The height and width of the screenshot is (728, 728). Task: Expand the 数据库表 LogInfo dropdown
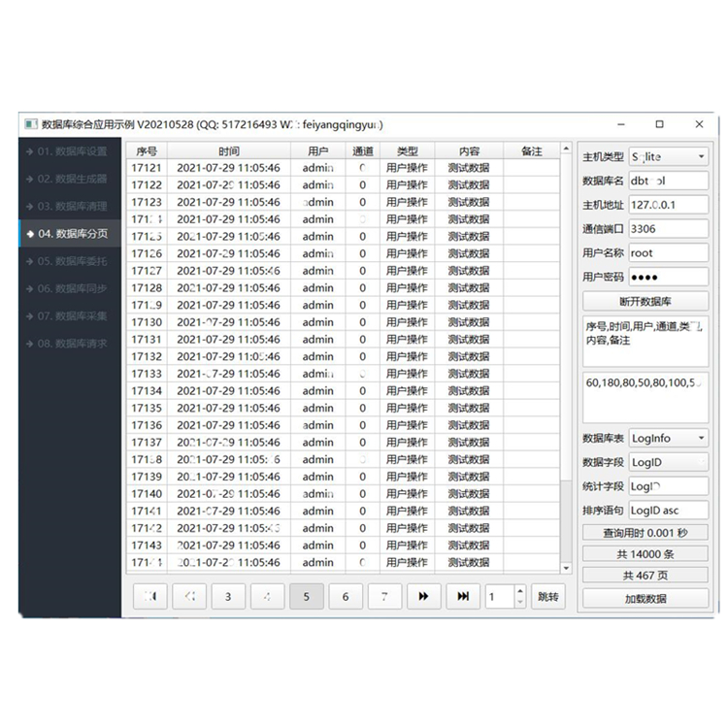[x=669, y=439]
